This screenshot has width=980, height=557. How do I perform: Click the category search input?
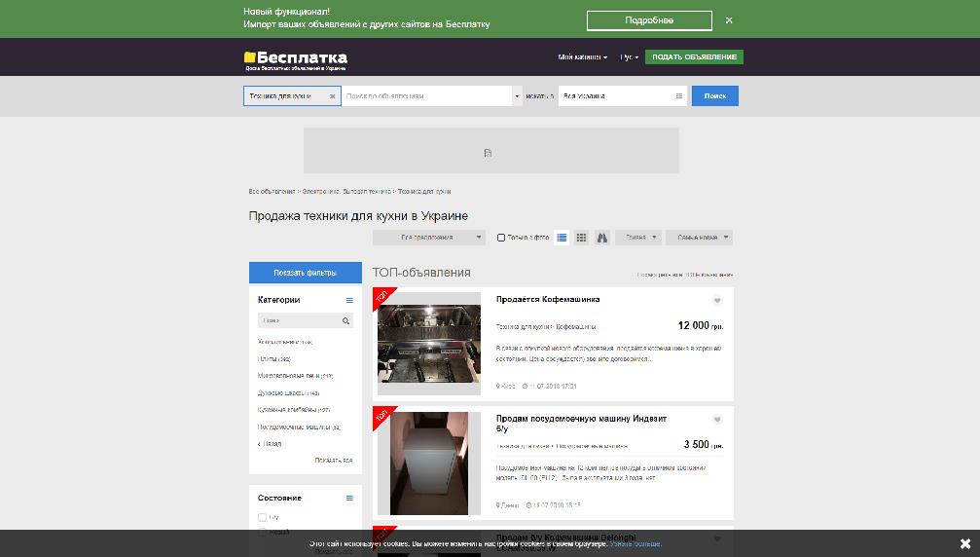299,320
